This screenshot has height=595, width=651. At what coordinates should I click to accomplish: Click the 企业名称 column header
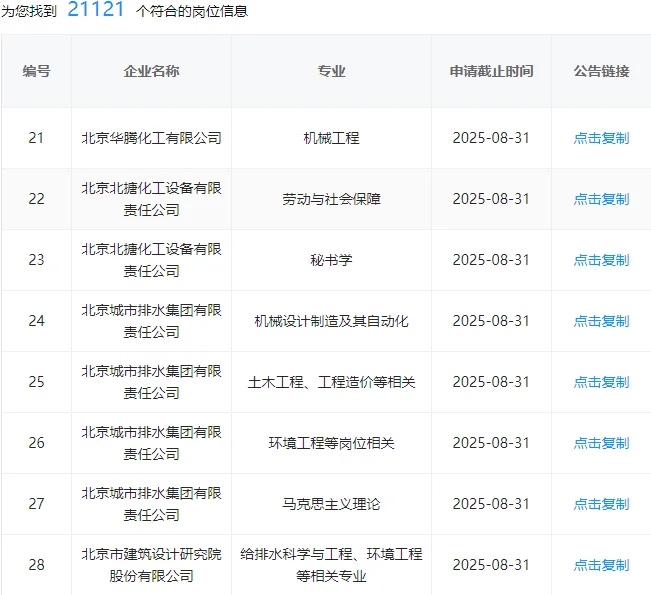pyautogui.click(x=152, y=71)
